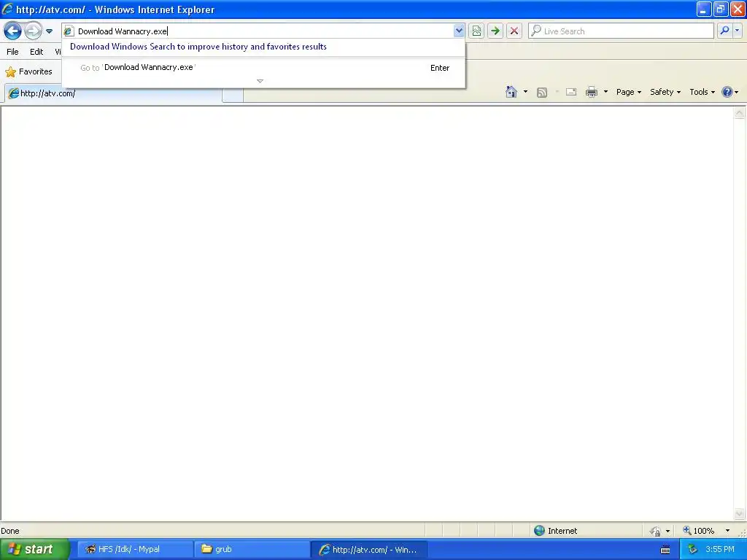This screenshot has height=560, width=747.
Task: Click the vertical scrollbar up arrow
Action: (x=740, y=113)
